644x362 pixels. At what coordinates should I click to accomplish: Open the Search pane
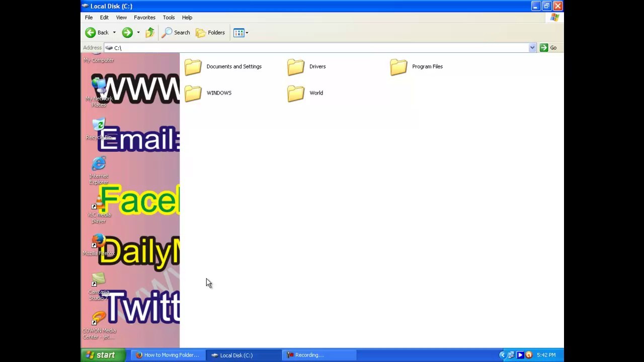(x=176, y=33)
